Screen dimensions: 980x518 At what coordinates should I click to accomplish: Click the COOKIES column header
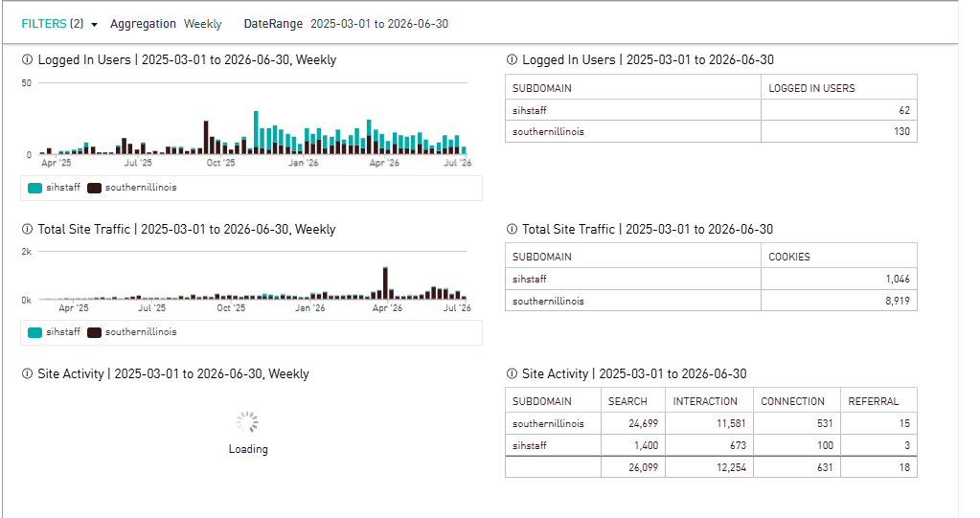click(788, 257)
